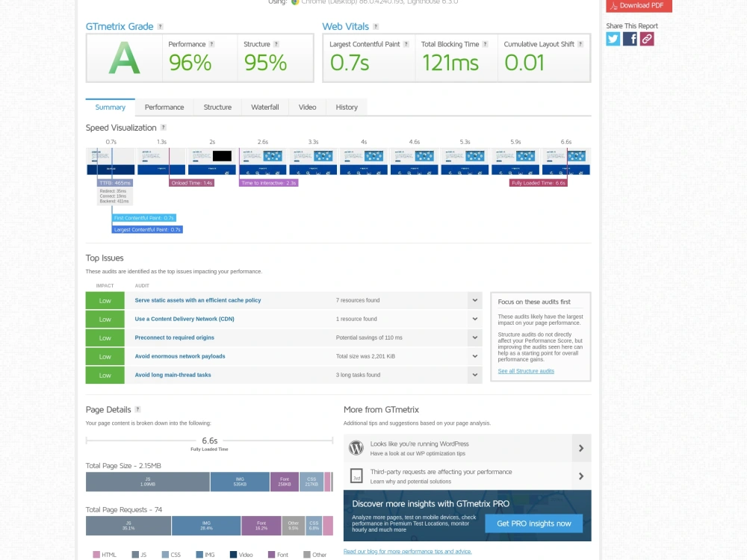
Task: Click First Contentful Paint 0.7s marker
Action: [x=144, y=218]
